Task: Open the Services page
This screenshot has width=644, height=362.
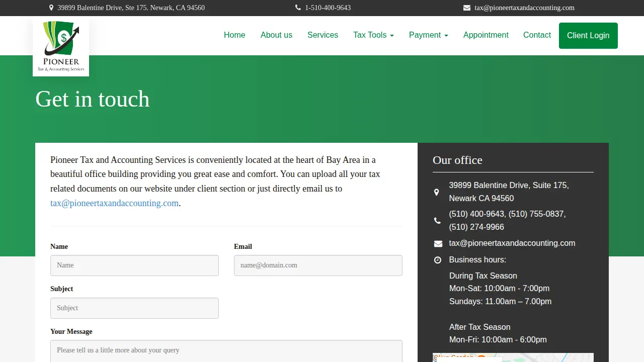Action: click(323, 35)
